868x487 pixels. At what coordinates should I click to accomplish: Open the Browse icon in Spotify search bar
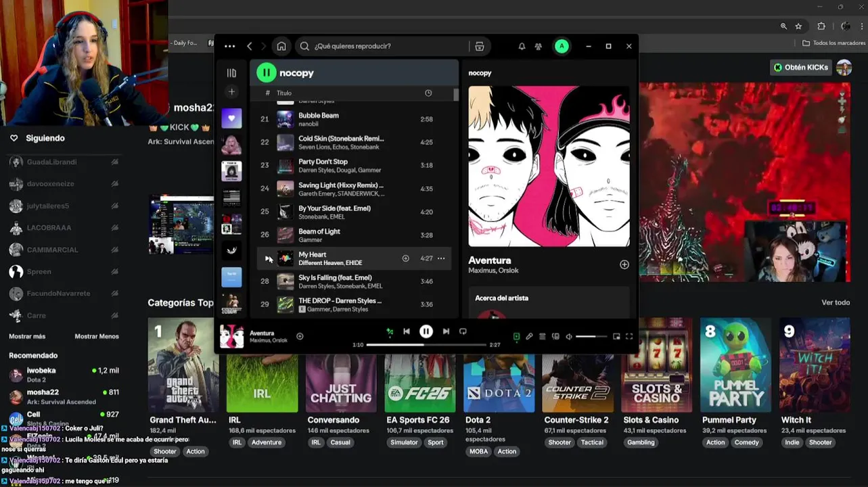(479, 47)
